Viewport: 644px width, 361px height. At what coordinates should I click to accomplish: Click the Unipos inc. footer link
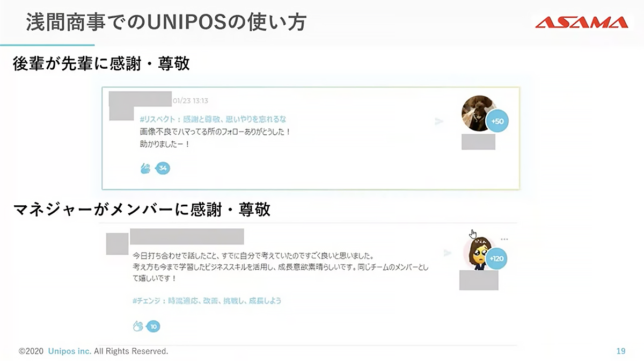click(x=69, y=351)
